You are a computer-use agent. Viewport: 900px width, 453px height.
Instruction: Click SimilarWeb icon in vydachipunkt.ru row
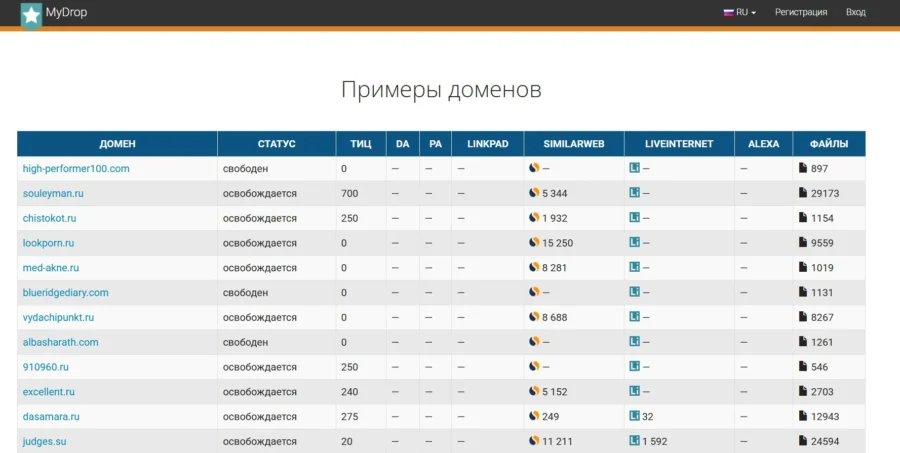[x=534, y=316]
